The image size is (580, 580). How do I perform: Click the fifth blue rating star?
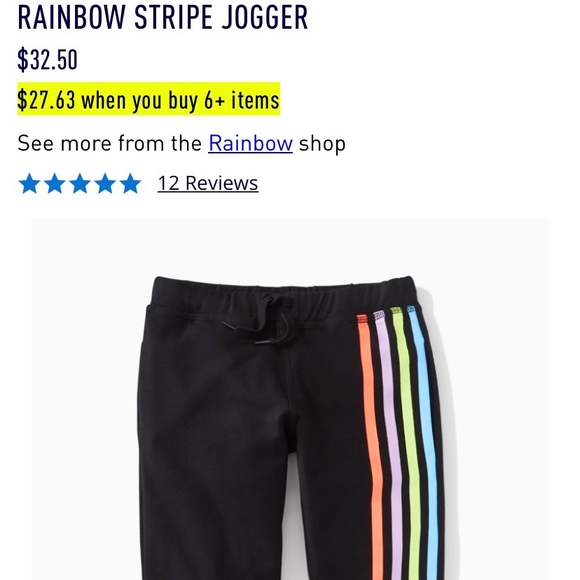click(130, 183)
